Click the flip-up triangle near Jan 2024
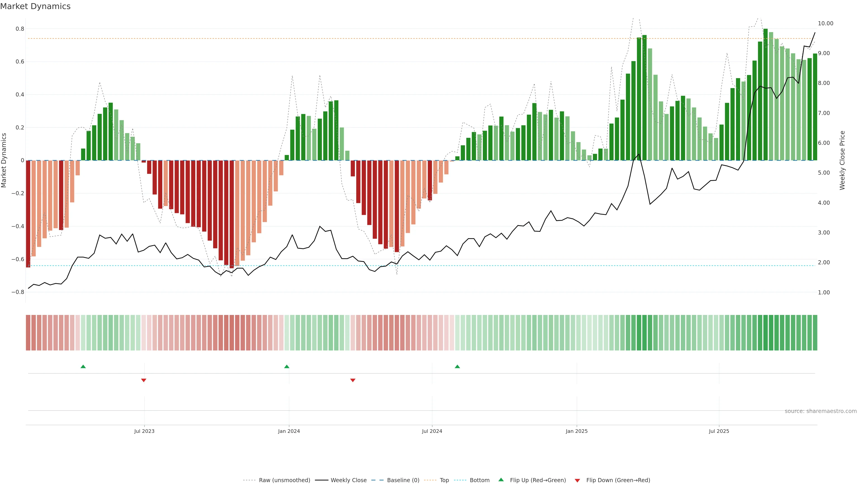This screenshot has width=868, height=488. pyautogui.click(x=287, y=366)
